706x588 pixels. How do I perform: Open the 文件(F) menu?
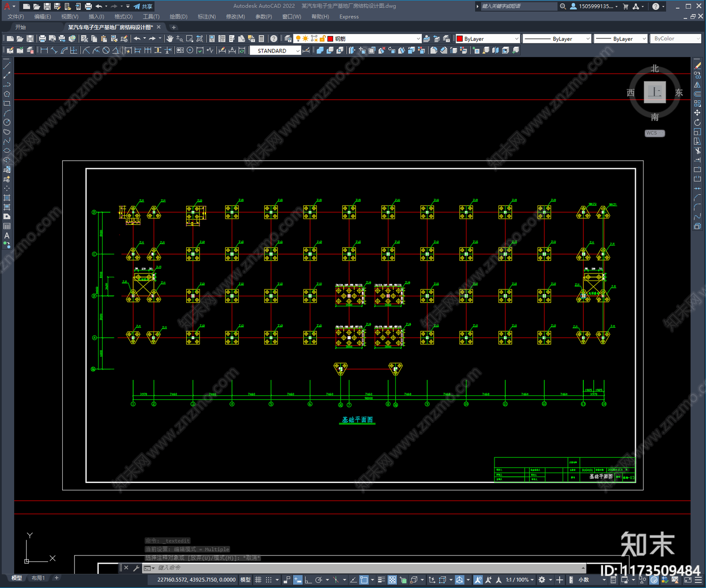pyautogui.click(x=16, y=17)
